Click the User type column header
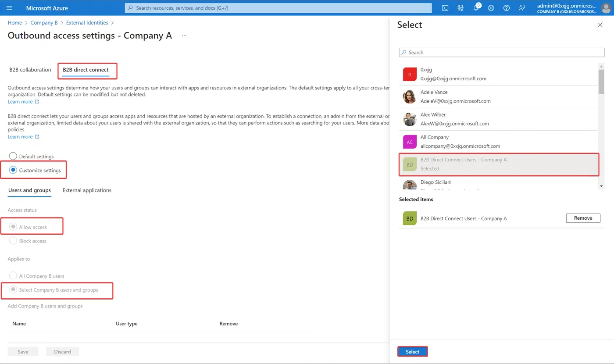 (x=127, y=324)
